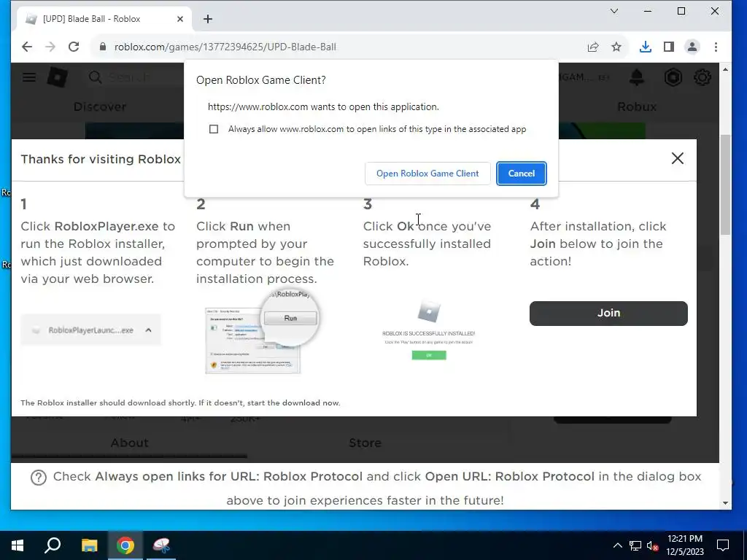The height and width of the screenshot is (560, 747).
Task: Click the taskbar app next to Chrome
Action: (161, 545)
